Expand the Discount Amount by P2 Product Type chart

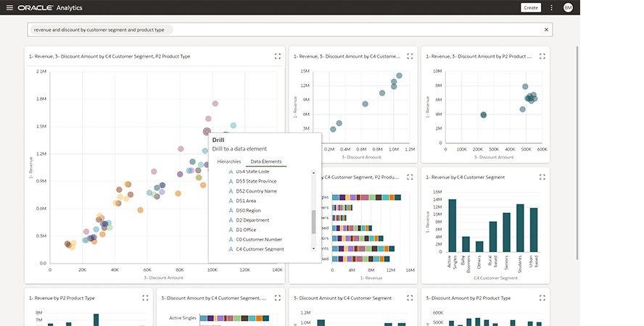tap(542, 298)
